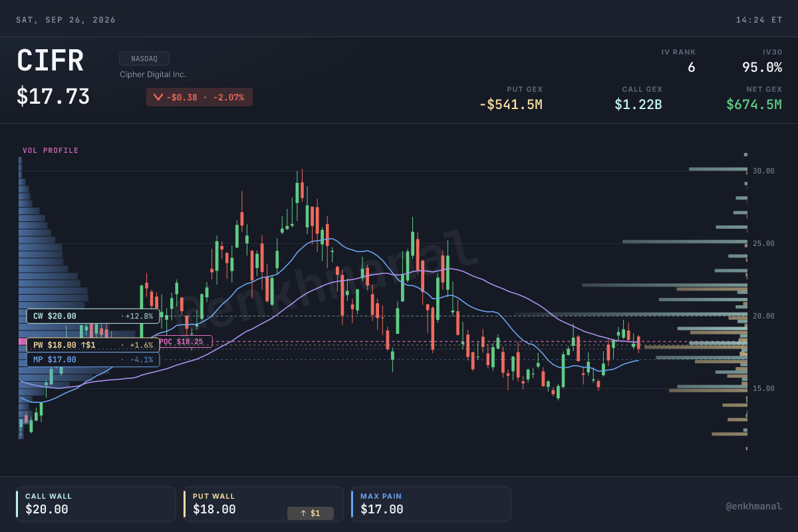Click the @enkhmanal handle
The image size is (798, 532).
coord(753,506)
